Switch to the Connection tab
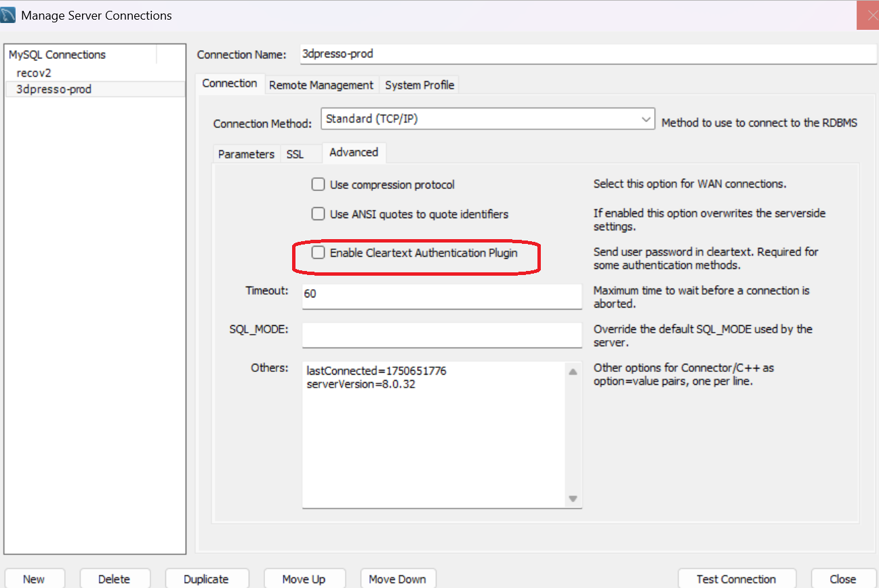 [x=230, y=83]
